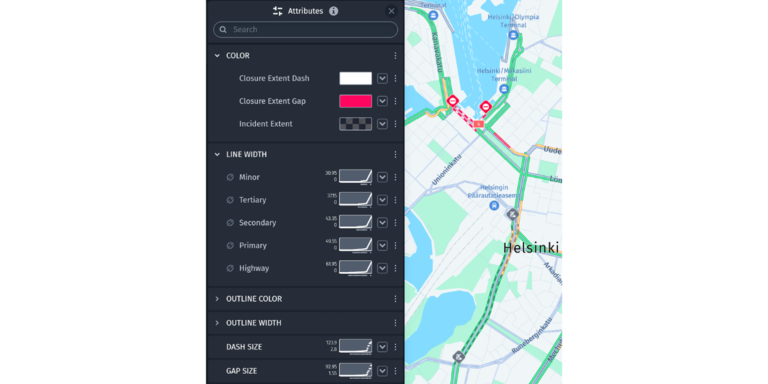
Task: Open the COLOR section kebab menu
Action: pos(395,56)
